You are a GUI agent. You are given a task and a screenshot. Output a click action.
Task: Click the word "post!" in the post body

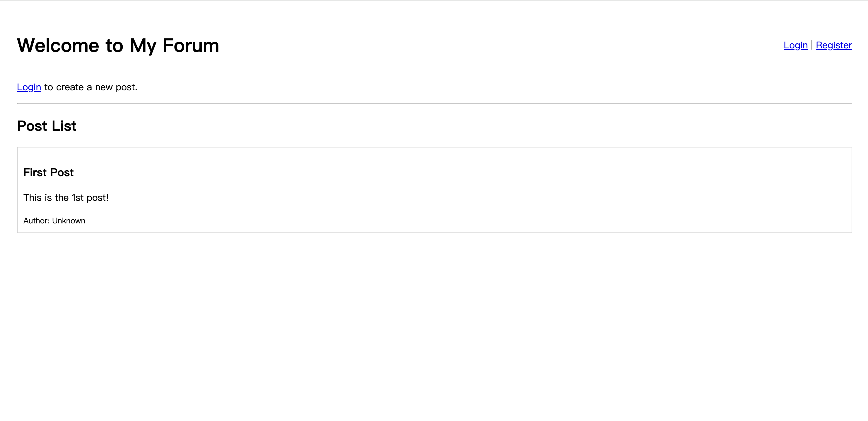[x=98, y=198]
